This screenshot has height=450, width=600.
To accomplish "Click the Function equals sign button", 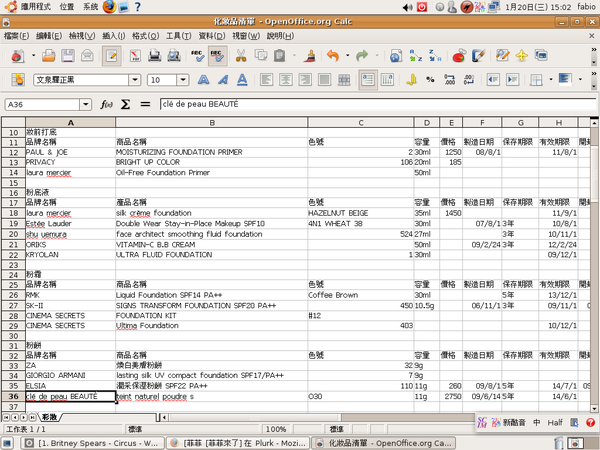I will (x=145, y=104).
